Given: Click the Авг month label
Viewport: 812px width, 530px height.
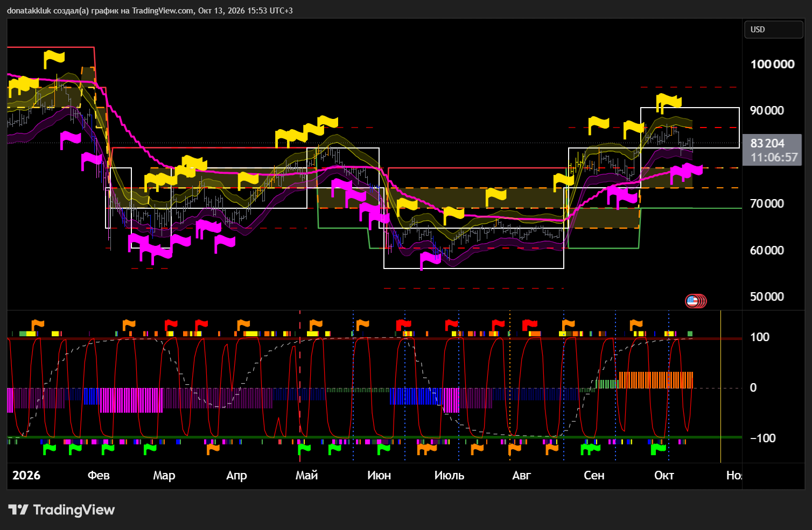Looking at the screenshot, I should tap(521, 475).
